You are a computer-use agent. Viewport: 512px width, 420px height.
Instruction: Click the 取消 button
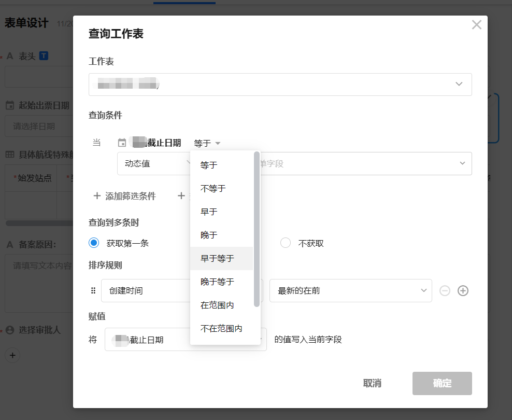[372, 383]
